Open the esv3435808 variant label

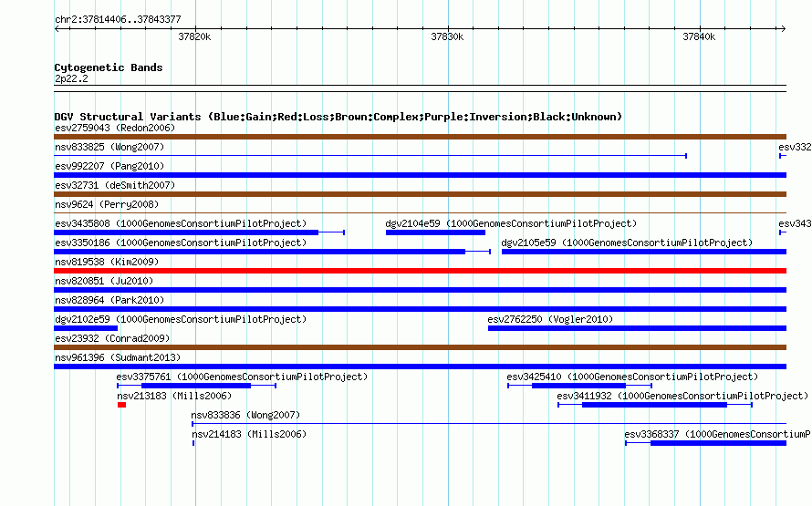[181, 223]
